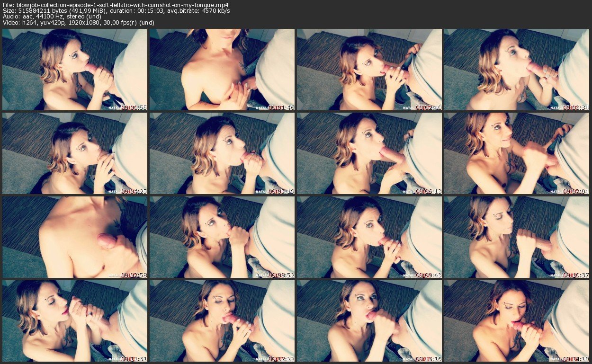Click the thumbnail timestamped 00:00:55
The width and height of the screenshot is (592, 364).
click(x=75, y=70)
